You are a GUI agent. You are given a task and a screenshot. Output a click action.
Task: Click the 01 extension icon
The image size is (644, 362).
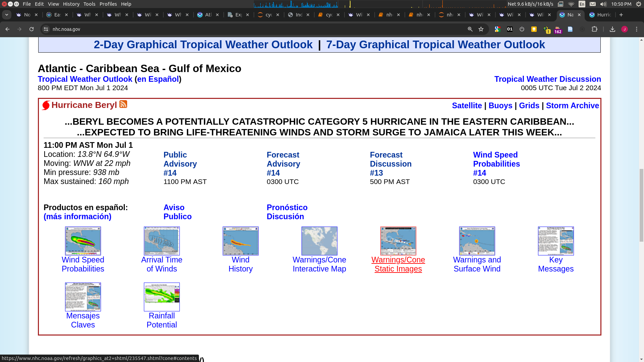[x=510, y=29]
